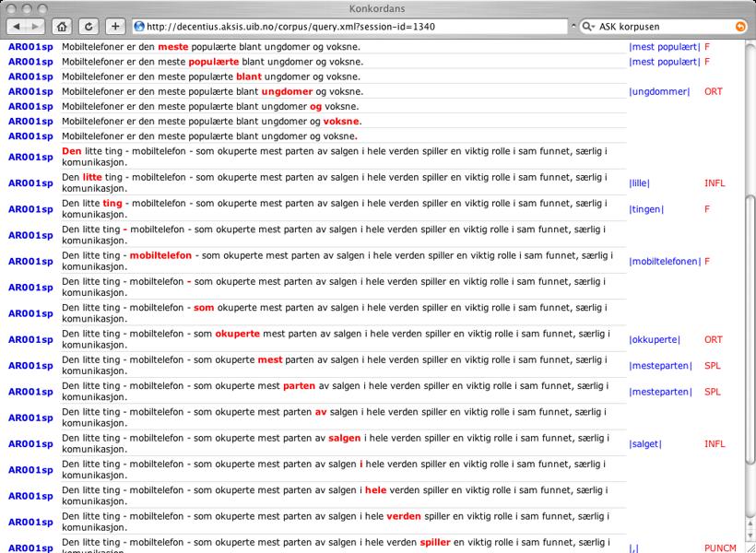Open AR001sp link in row highlighting 'voksne'

pos(30,121)
